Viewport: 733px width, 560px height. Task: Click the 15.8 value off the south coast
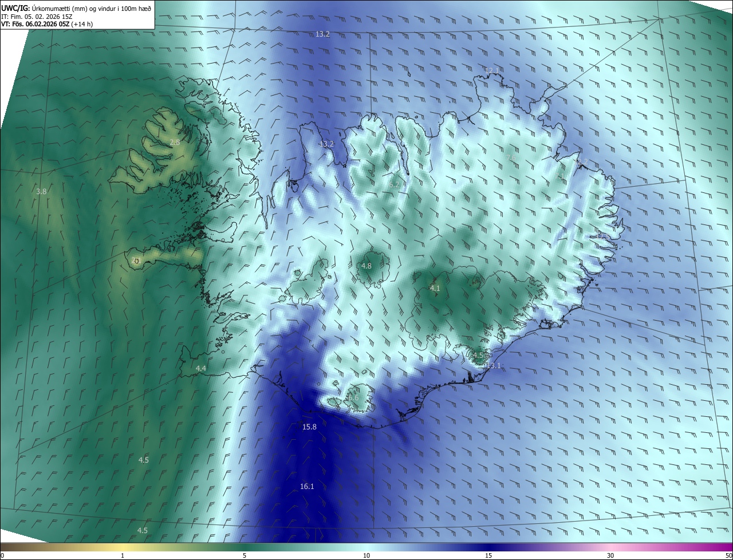point(309,427)
